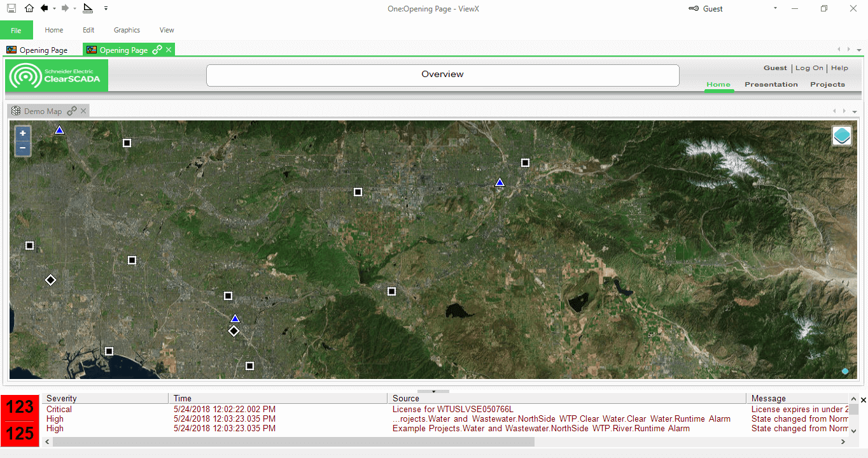The image size is (868, 458).
Task: Zoom out on the map with minus button
Action: [x=23, y=148]
